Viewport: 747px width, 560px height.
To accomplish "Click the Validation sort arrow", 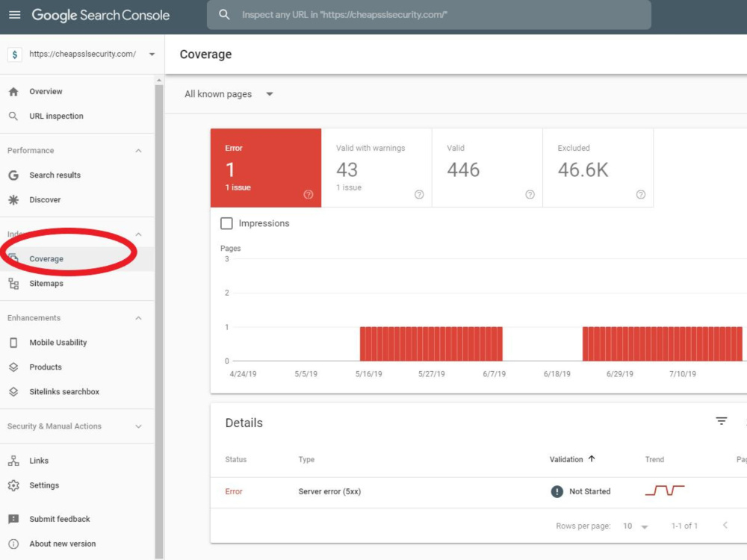I will 592,459.
